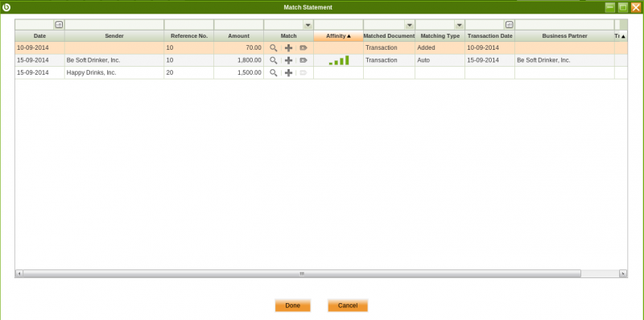Add transaction for Happy Drinks 1,500.00 row
The image size is (644, 320).
289,72
